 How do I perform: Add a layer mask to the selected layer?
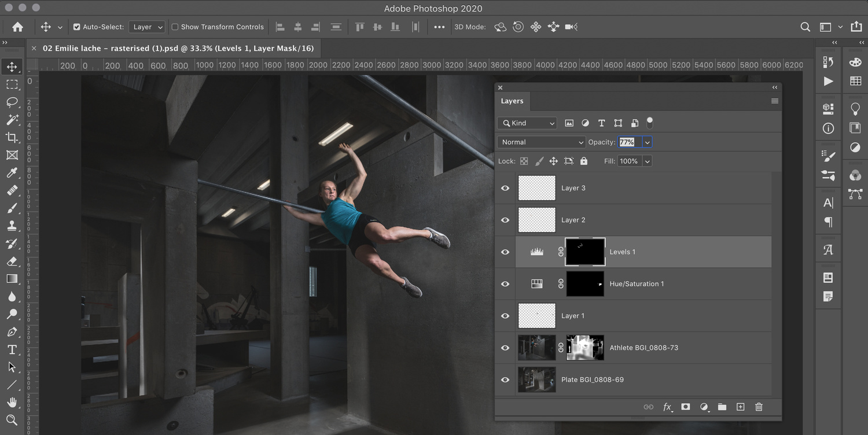(x=685, y=407)
